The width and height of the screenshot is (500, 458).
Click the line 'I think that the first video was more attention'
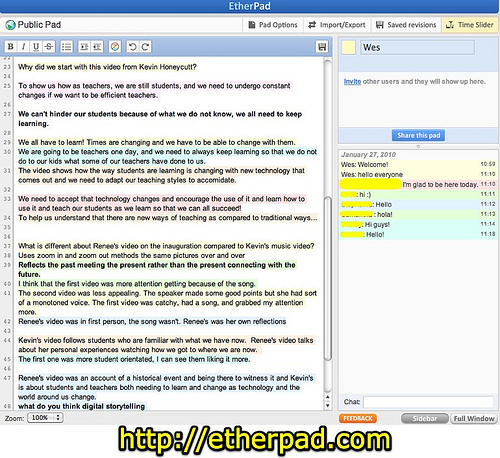click(137, 284)
